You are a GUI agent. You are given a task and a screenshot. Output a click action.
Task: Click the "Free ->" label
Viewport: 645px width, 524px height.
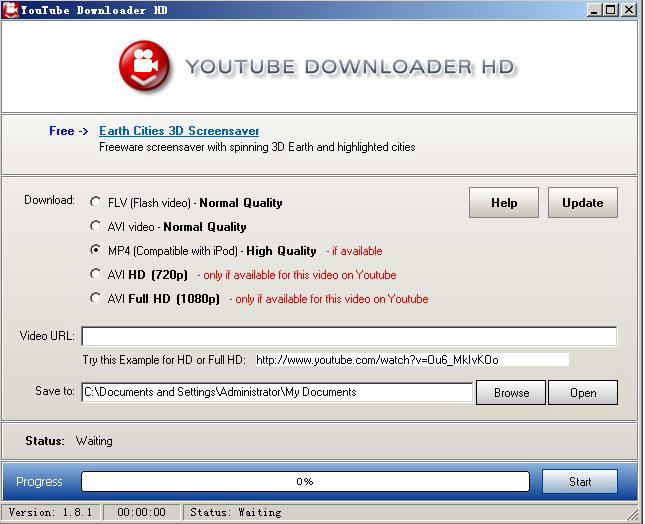tap(68, 131)
